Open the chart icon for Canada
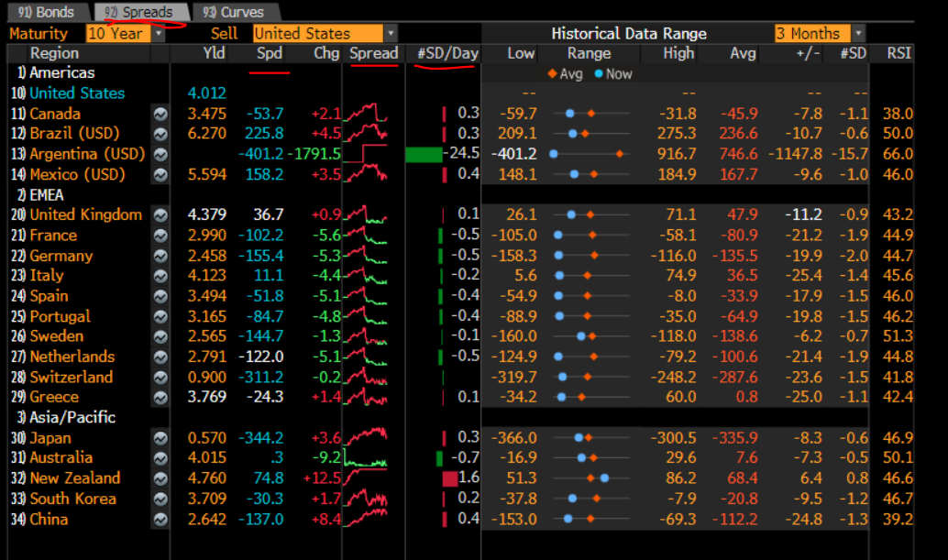Screen dimensions: 948x560 tap(160, 114)
